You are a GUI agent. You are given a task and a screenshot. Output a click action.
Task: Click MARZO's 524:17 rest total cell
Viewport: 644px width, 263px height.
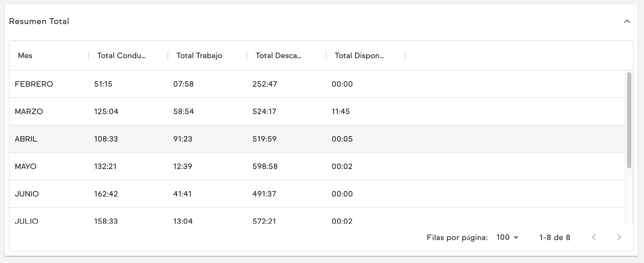pyautogui.click(x=264, y=111)
